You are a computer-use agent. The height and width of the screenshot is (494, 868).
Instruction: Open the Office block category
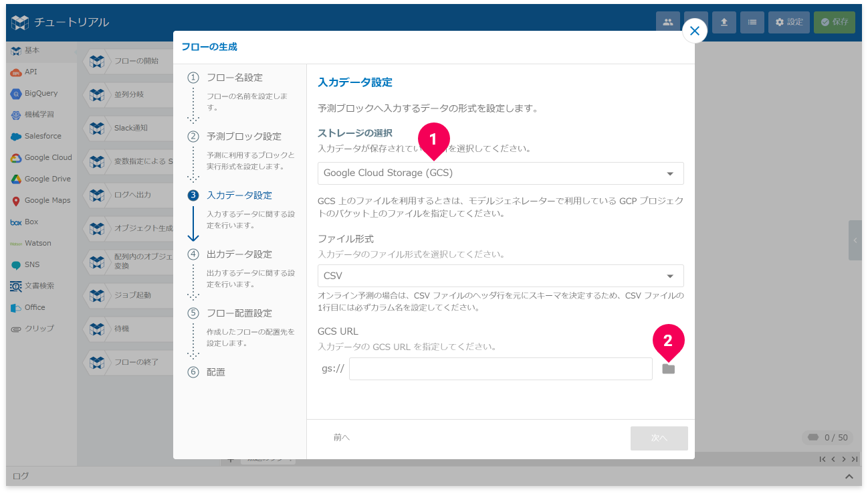pos(41,307)
